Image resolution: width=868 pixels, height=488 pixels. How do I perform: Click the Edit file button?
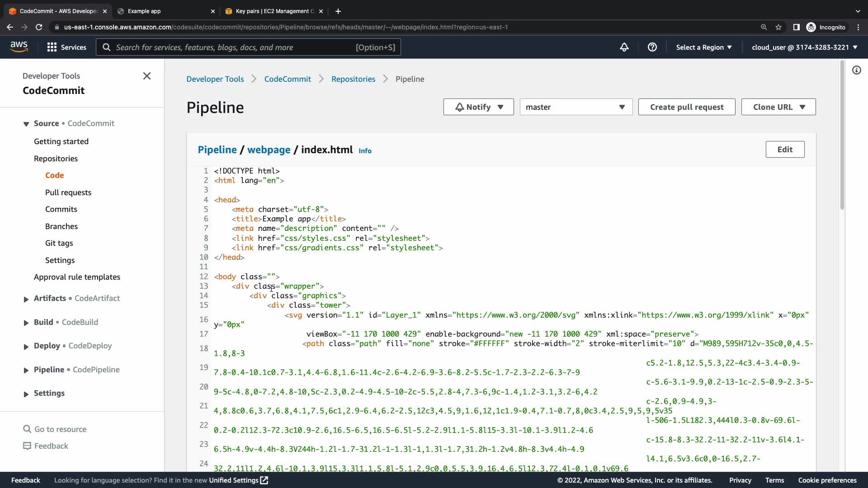[x=784, y=150]
